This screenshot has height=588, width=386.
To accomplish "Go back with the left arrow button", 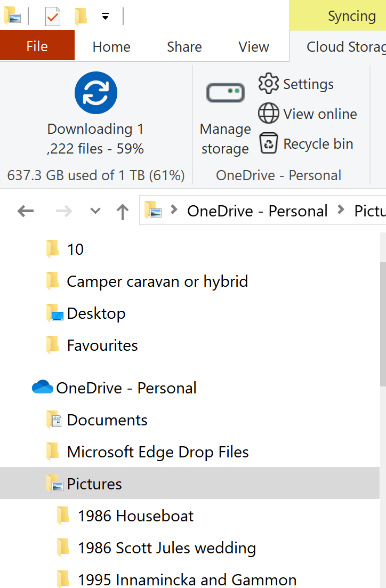I will click(x=26, y=211).
